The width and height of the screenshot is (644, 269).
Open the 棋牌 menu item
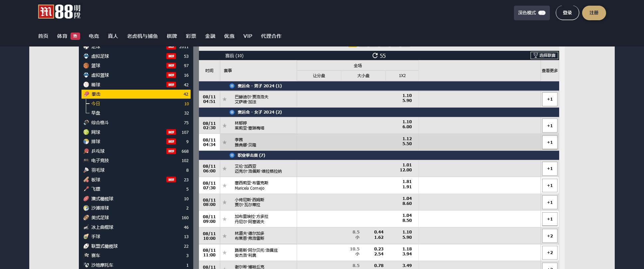coord(172,36)
